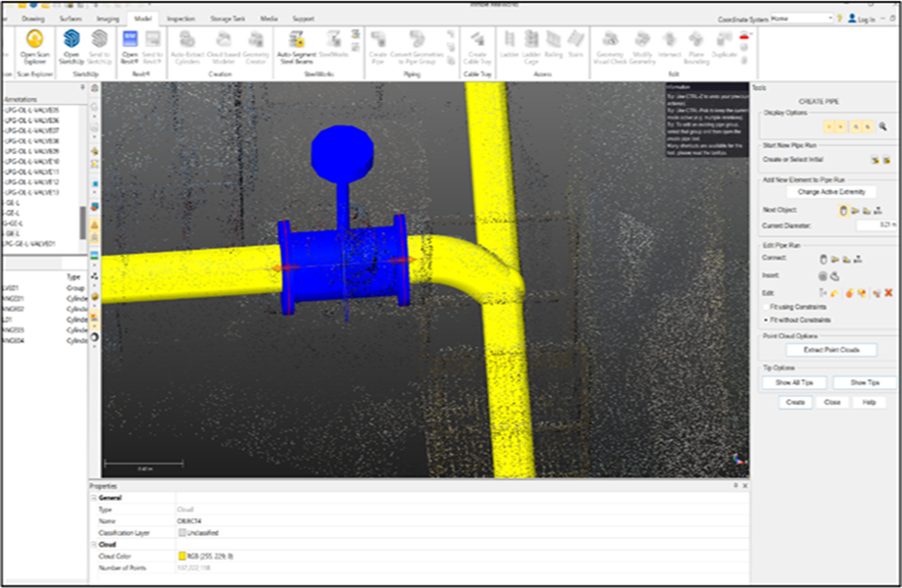The height and width of the screenshot is (588, 902).
Task: Click the Change Active Extremity button
Action: (x=831, y=192)
